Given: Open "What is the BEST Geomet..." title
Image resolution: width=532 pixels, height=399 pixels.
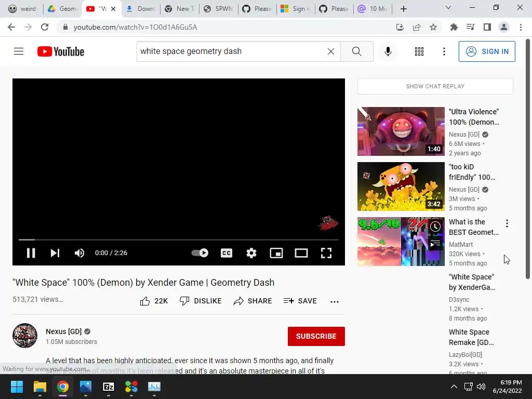Looking at the screenshot, I should click(474, 227).
